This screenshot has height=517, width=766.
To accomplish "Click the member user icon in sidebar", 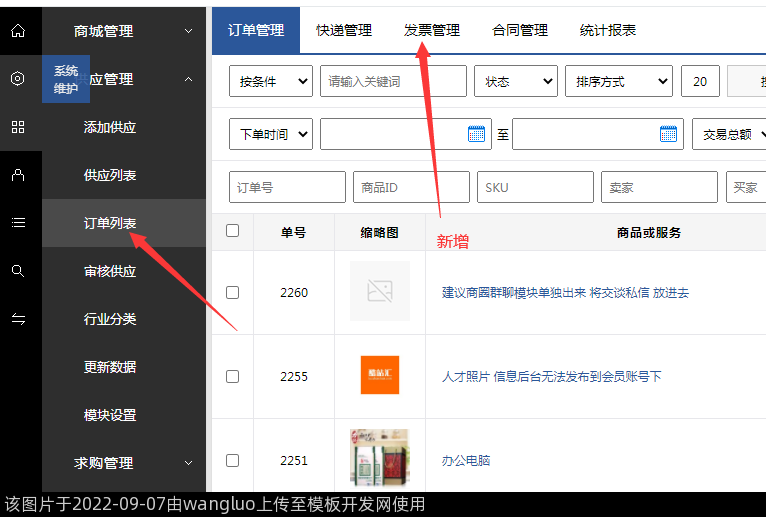I will [x=18, y=175].
